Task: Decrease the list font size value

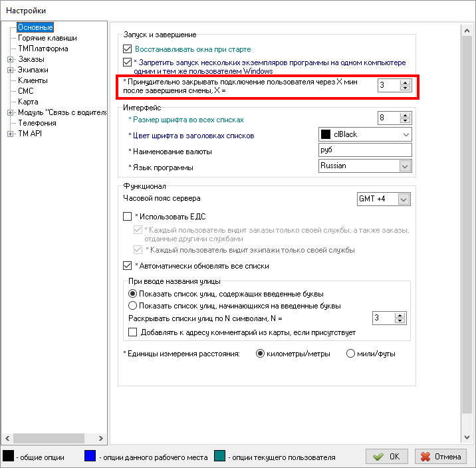Action: click(406, 121)
